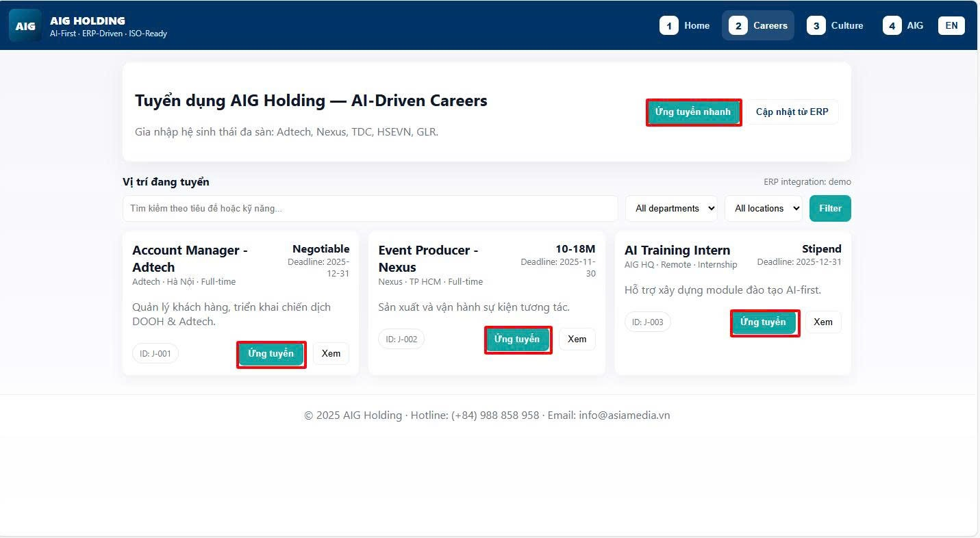The width and height of the screenshot is (980, 538).
Task: Select the AIG nav item numbered 4
Action: click(x=903, y=25)
